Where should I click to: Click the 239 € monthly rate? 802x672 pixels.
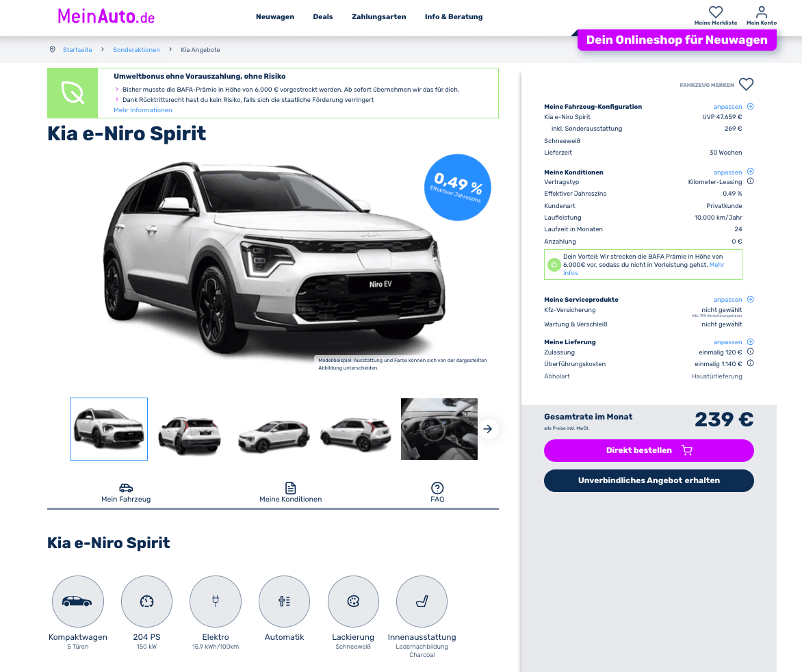724,420
